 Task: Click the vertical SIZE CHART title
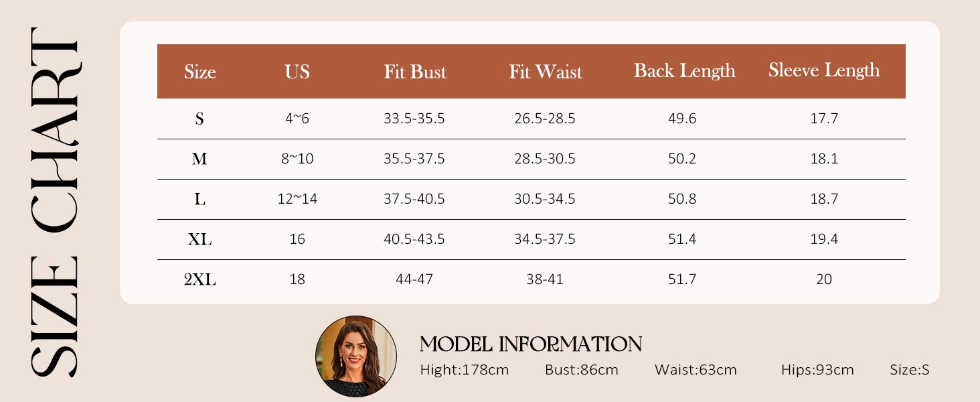(x=54, y=201)
